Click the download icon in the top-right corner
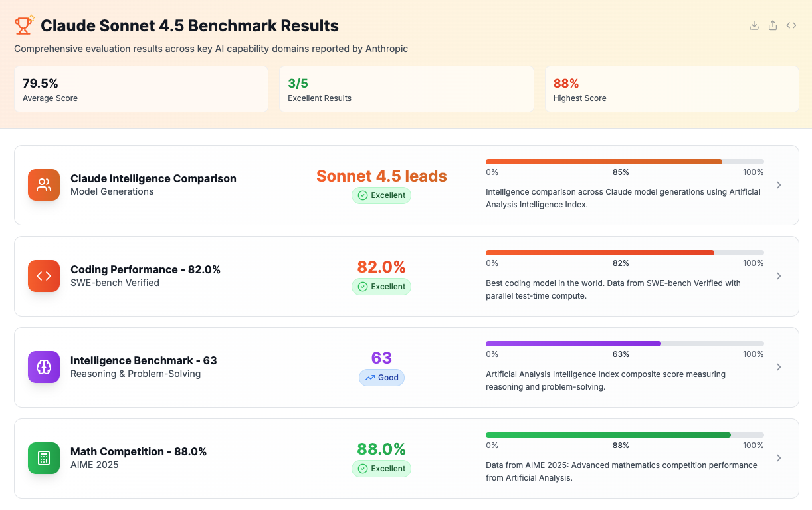 pyautogui.click(x=754, y=25)
